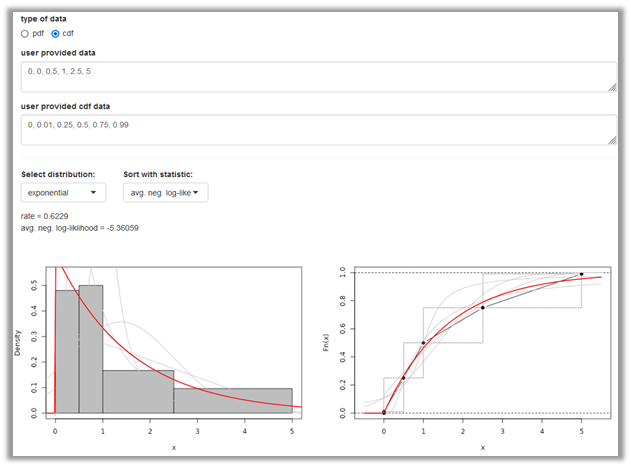Expand the Sort with statistic dropdown
631x468 pixels.
coord(165,192)
